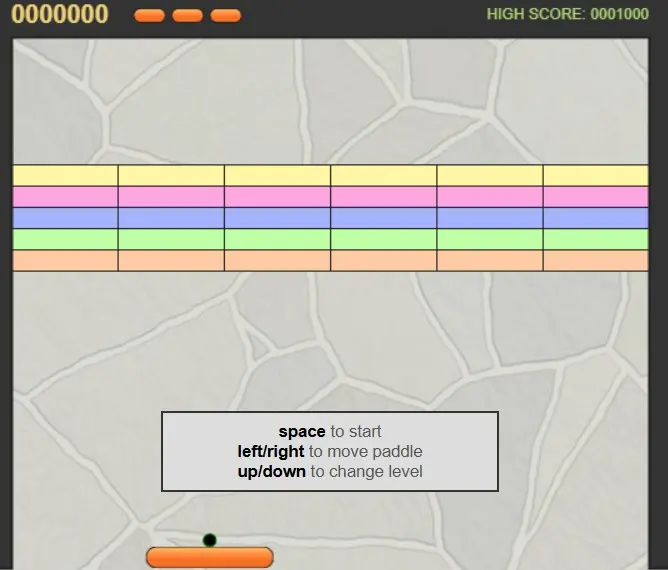Select the rightmost orange brick
The width and height of the screenshot is (668, 570).
595,260
